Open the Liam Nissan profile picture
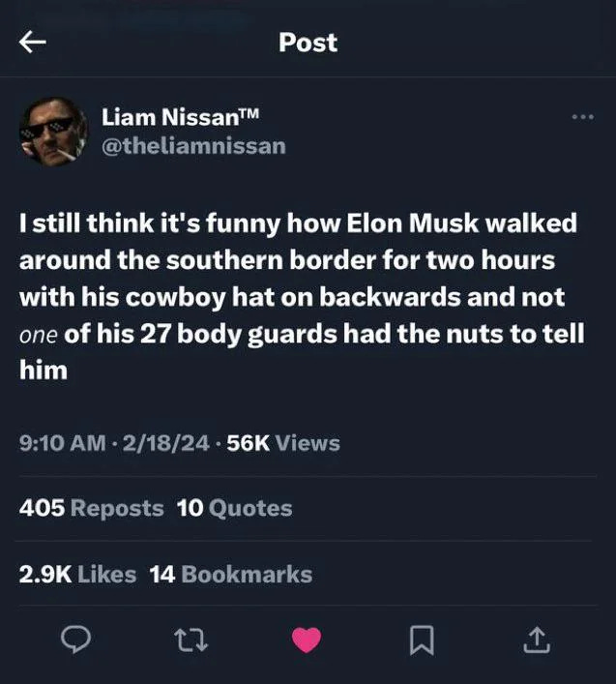Viewport: 616px width, 684px height. 53,132
